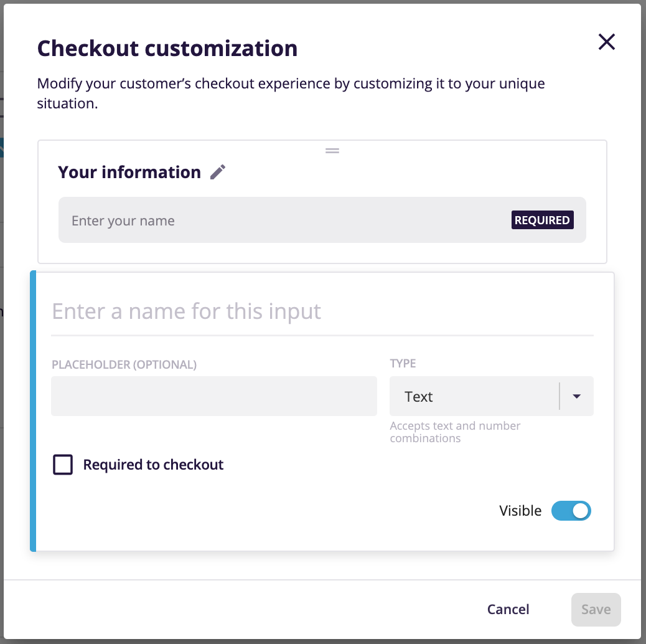Click the Placeholder optional input field

click(213, 396)
